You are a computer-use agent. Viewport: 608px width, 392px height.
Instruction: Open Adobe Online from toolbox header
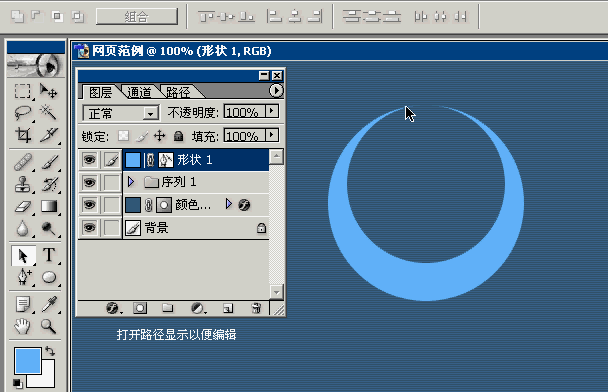pos(36,66)
